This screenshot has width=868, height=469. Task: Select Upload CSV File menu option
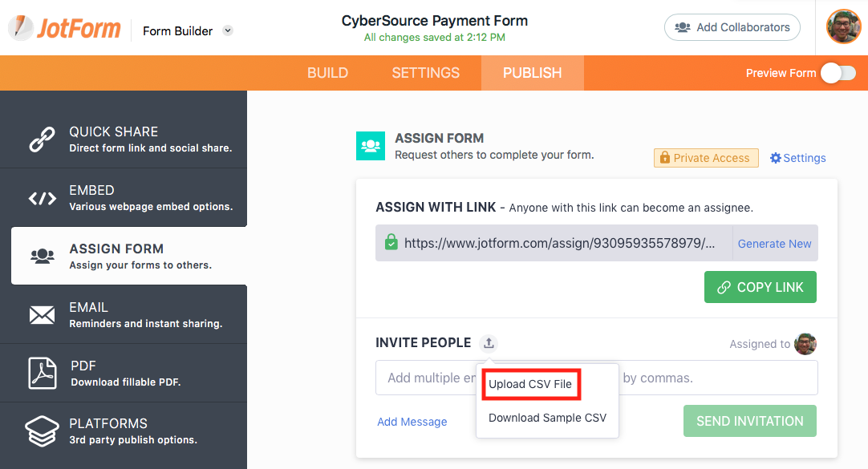click(x=530, y=384)
